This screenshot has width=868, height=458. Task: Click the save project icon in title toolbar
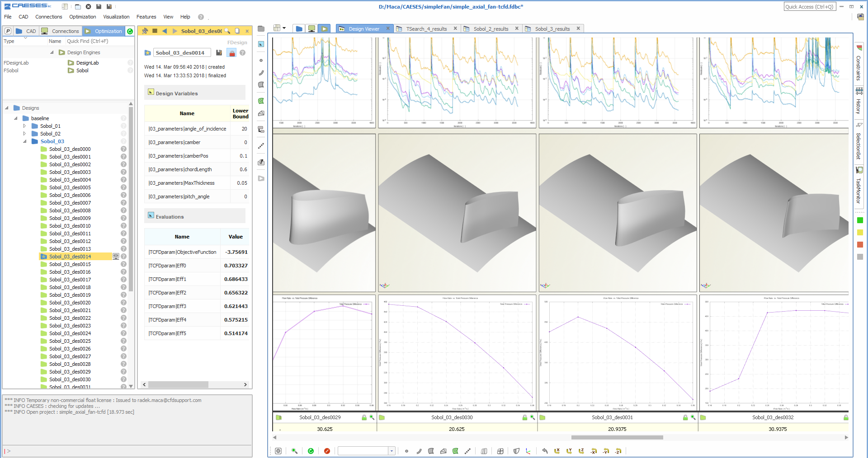tap(99, 6)
